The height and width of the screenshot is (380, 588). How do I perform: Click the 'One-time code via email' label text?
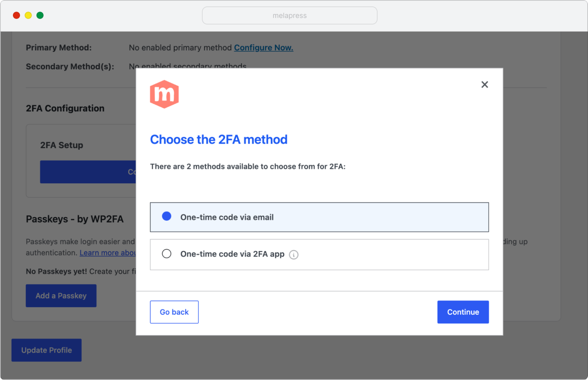click(x=227, y=217)
